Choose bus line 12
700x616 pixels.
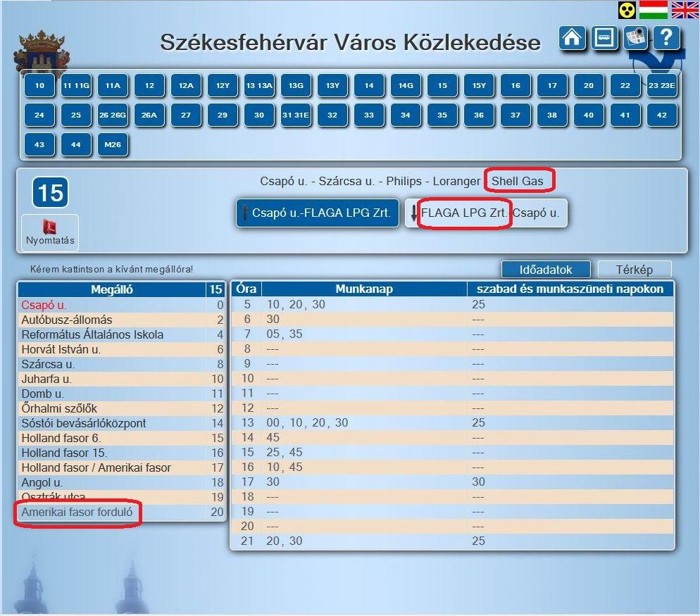click(149, 85)
